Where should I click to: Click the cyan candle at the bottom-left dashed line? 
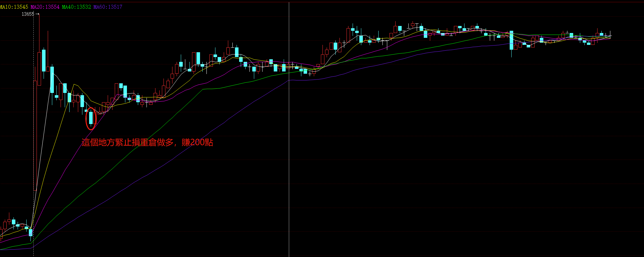(31, 232)
